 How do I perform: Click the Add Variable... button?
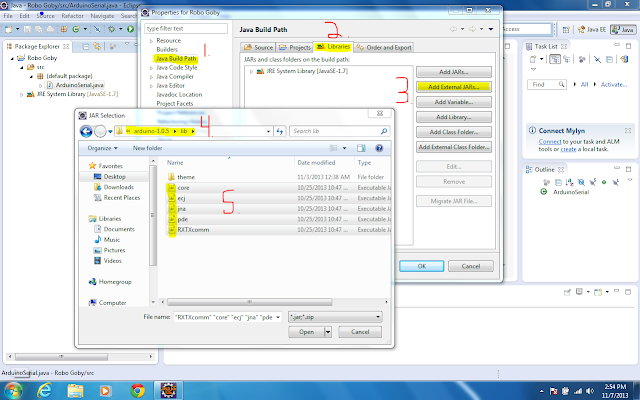pos(453,102)
